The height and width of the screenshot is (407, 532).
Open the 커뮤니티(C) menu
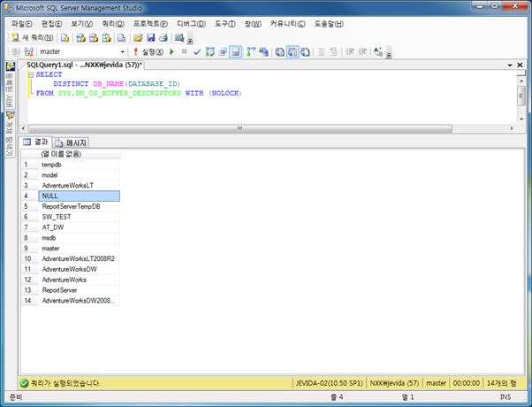288,24
